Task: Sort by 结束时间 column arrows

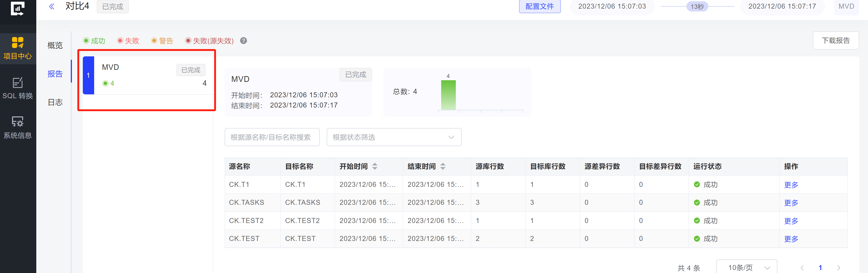Action: click(x=443, y=166)
